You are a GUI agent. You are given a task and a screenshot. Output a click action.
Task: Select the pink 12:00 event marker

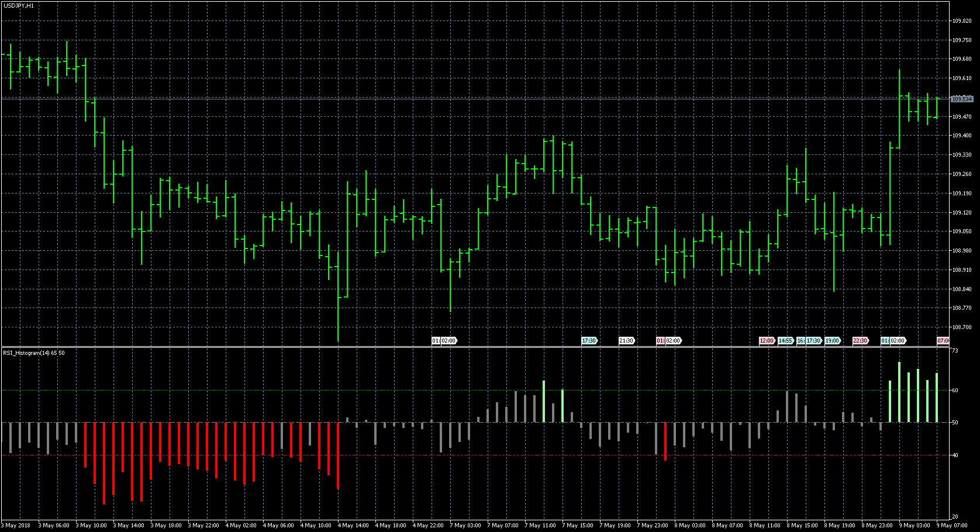[766, 341]
